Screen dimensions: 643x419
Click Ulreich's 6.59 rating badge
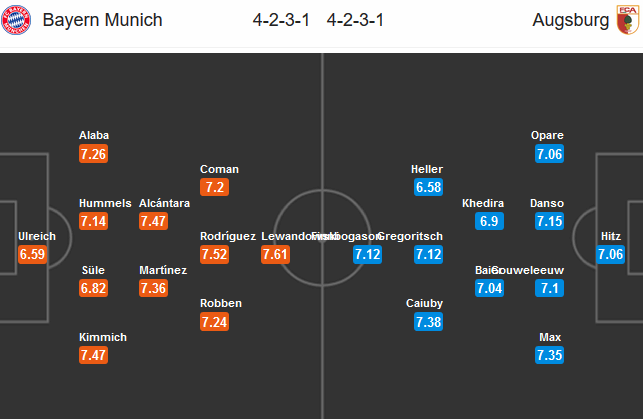(x=33, y=254)
